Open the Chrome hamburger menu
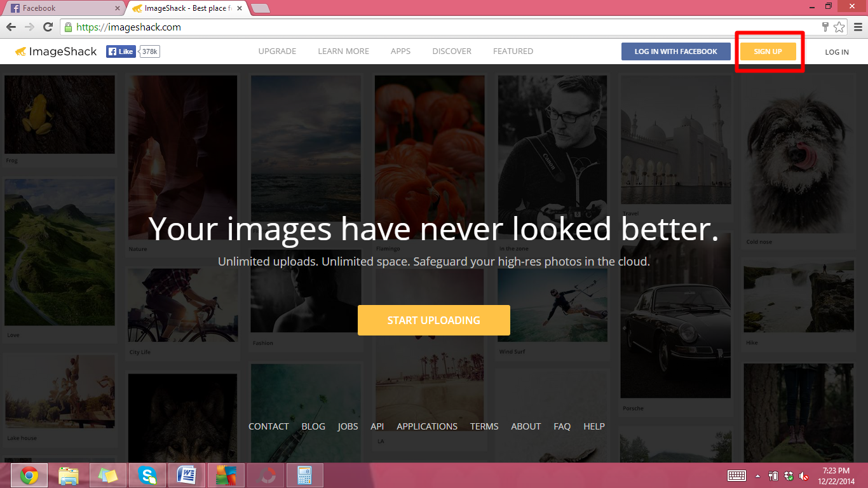 (858, 27)
